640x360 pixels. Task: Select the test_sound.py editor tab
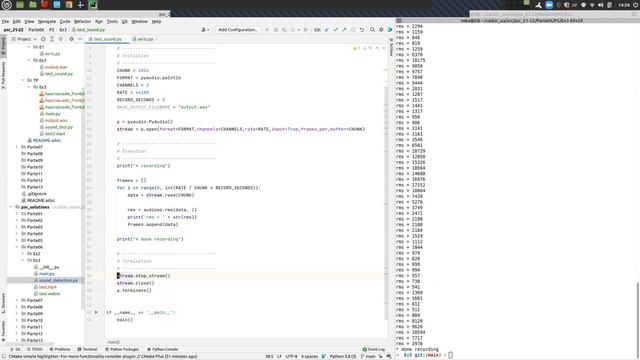[x=108, y=39]
